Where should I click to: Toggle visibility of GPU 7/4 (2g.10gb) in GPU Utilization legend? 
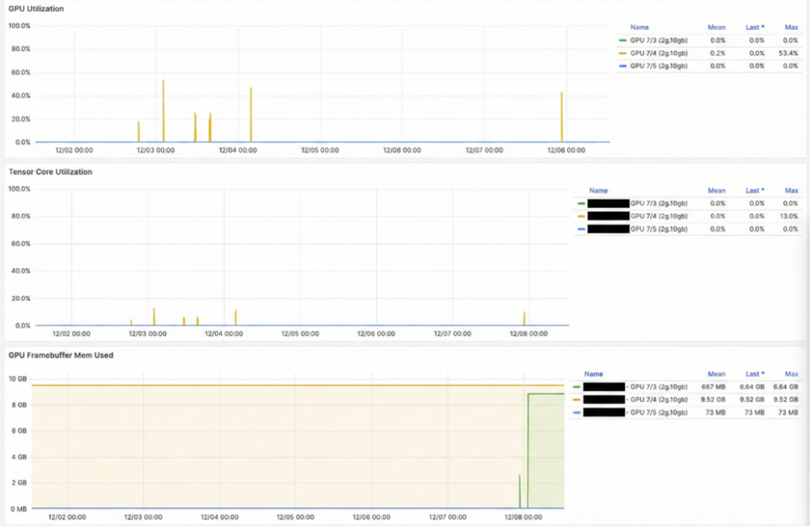pyautogui.click(x=661, y=53)
